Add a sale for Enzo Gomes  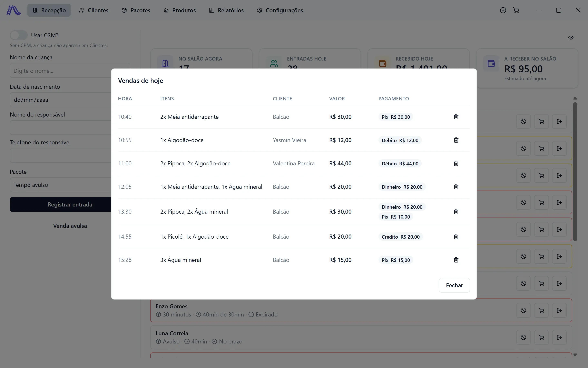click(541, 310)
